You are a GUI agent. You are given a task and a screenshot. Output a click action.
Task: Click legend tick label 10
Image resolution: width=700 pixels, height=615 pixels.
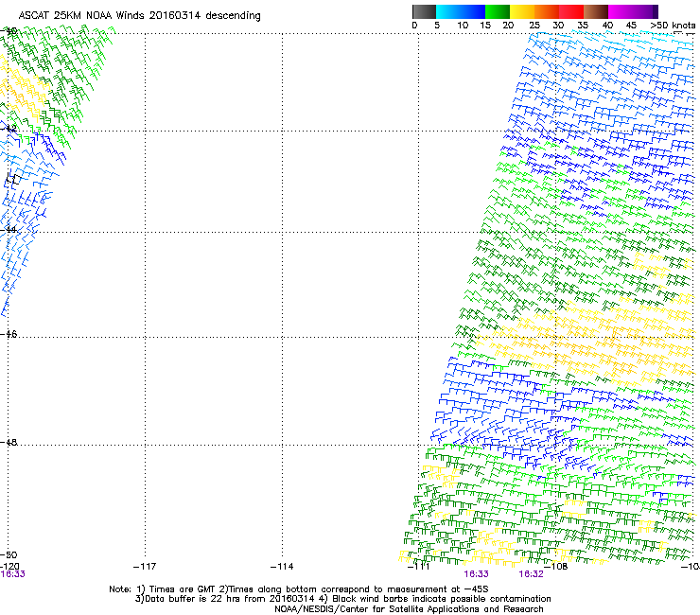(463, 26)
